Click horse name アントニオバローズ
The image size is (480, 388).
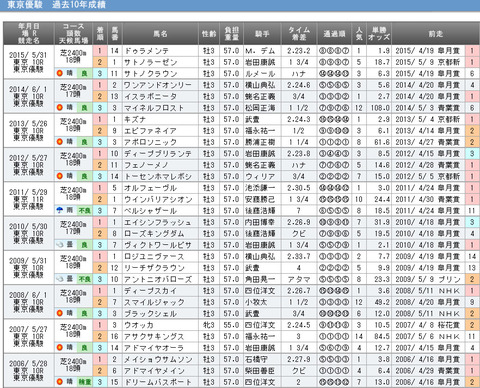pyautogui.click(x=158, y=279)
